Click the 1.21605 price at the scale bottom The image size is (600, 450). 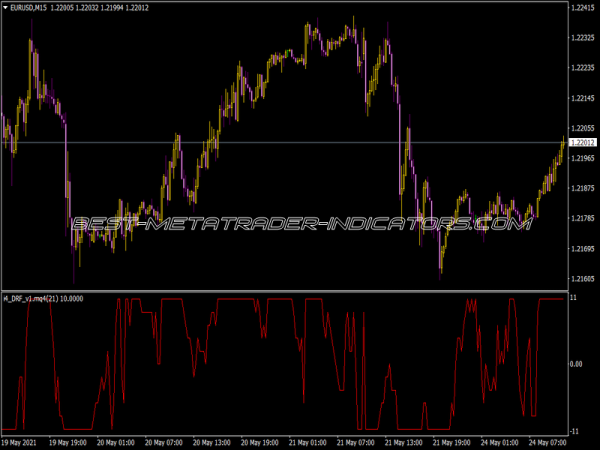click(581, 279)
